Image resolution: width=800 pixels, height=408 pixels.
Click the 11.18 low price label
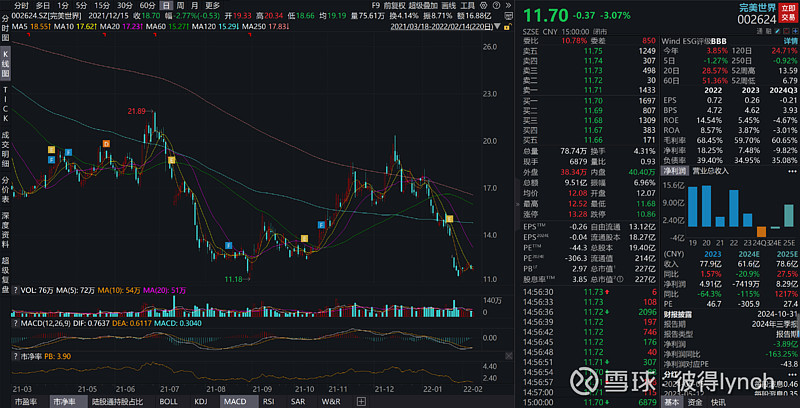coord(235,279)
